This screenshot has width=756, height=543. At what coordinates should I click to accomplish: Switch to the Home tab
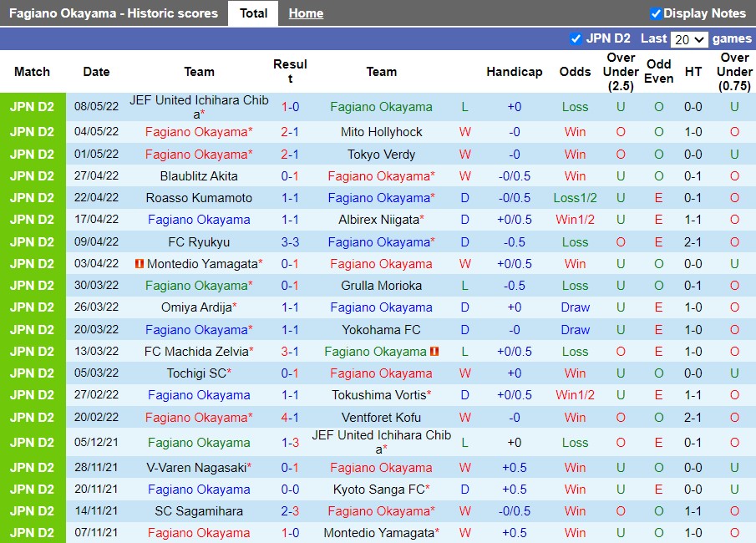[x=306, y=13]
